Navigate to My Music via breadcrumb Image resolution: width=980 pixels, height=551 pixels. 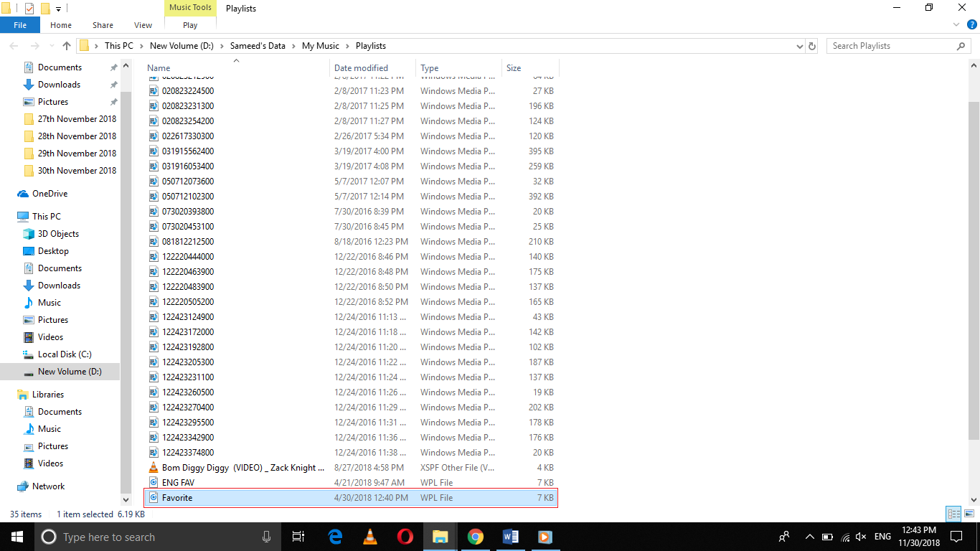coord(320,45)
